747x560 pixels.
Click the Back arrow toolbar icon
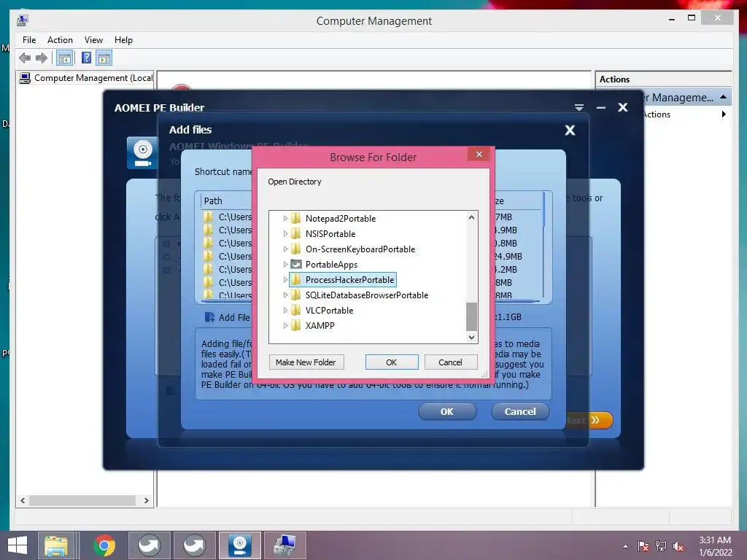25,58
